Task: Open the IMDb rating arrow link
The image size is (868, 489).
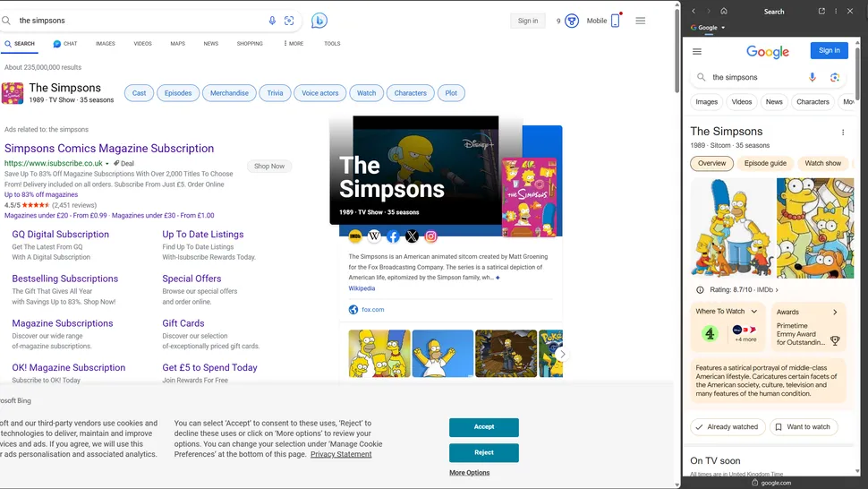Action: coord(777,289)
